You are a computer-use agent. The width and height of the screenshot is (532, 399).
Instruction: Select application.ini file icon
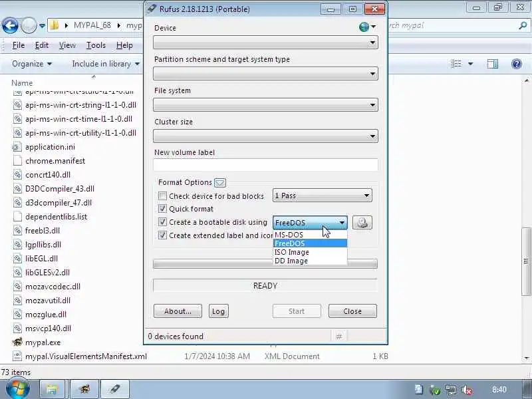pos(17,147)
